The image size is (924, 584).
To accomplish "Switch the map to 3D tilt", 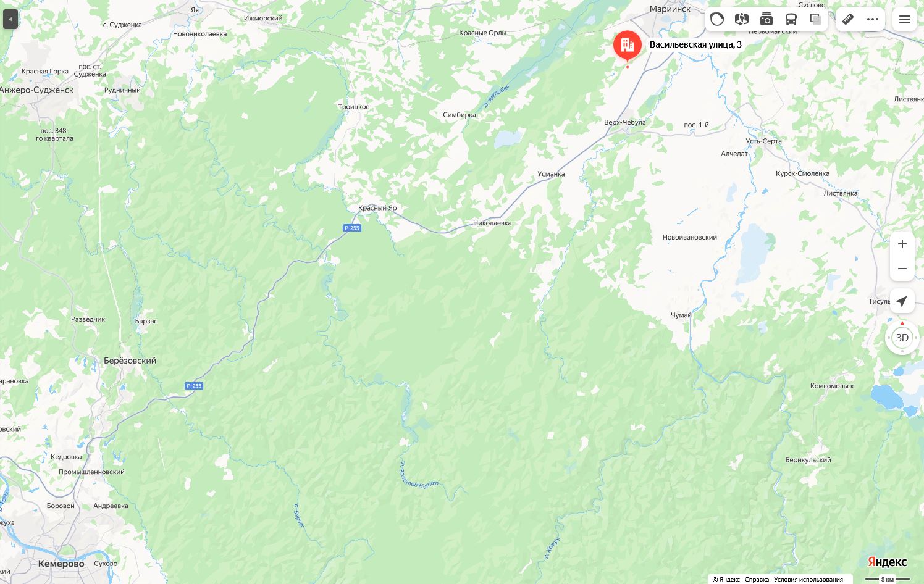I will pos(902,338).
